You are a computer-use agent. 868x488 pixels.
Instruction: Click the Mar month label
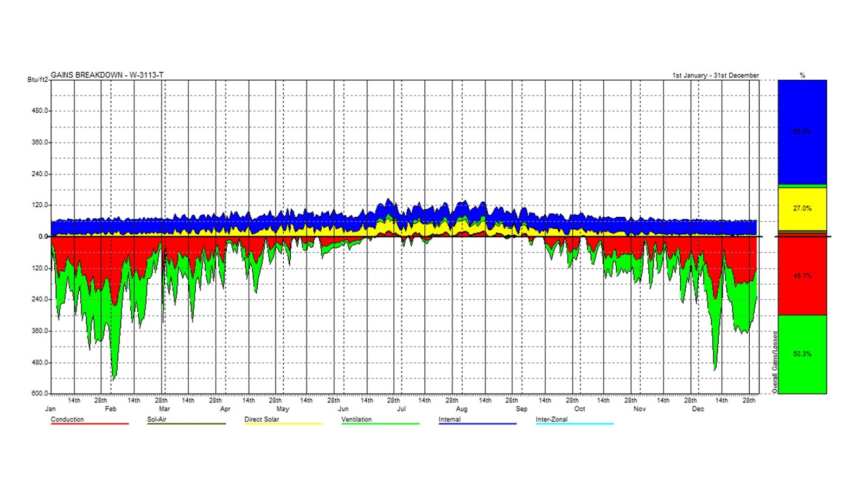(x=164, y=409)
